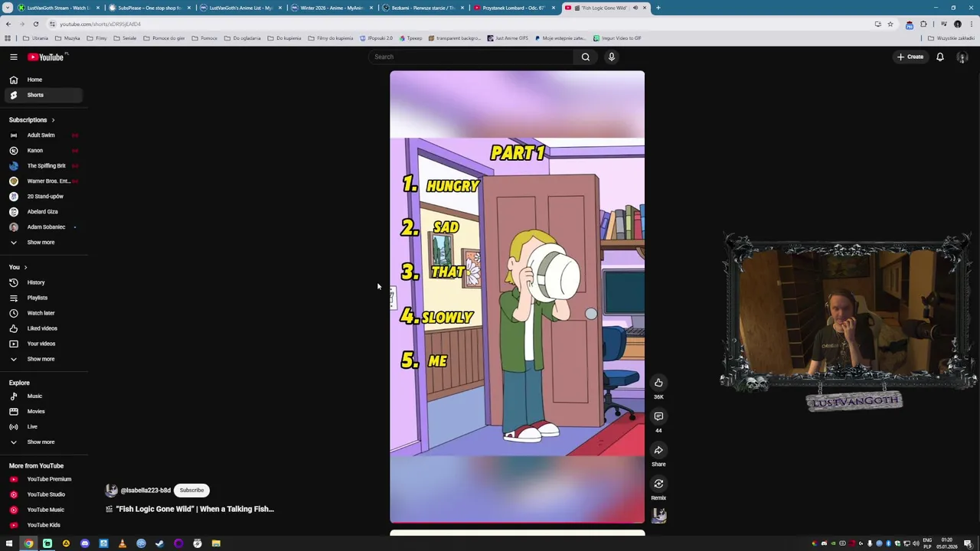The image size is (980, 551).
Task: Select Shorts in sidebar
Action: click(44, 95)
